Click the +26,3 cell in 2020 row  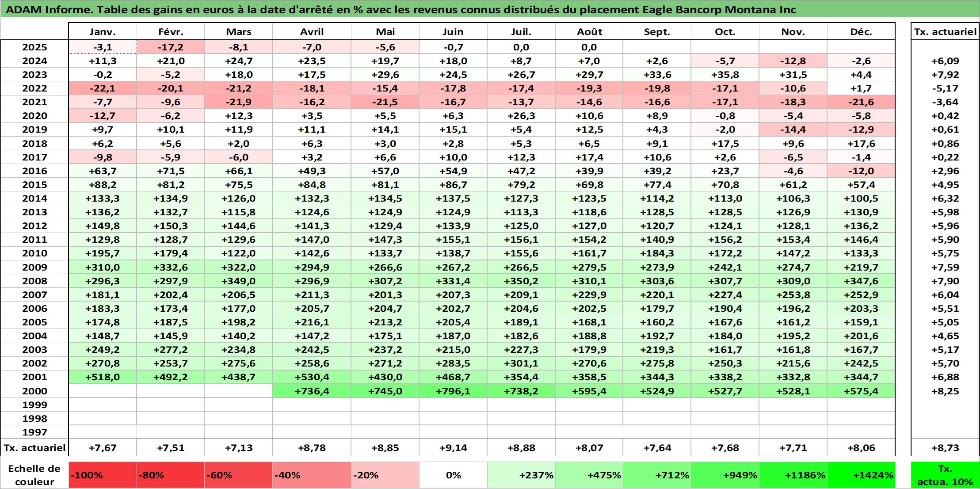(x=521, y=116)
